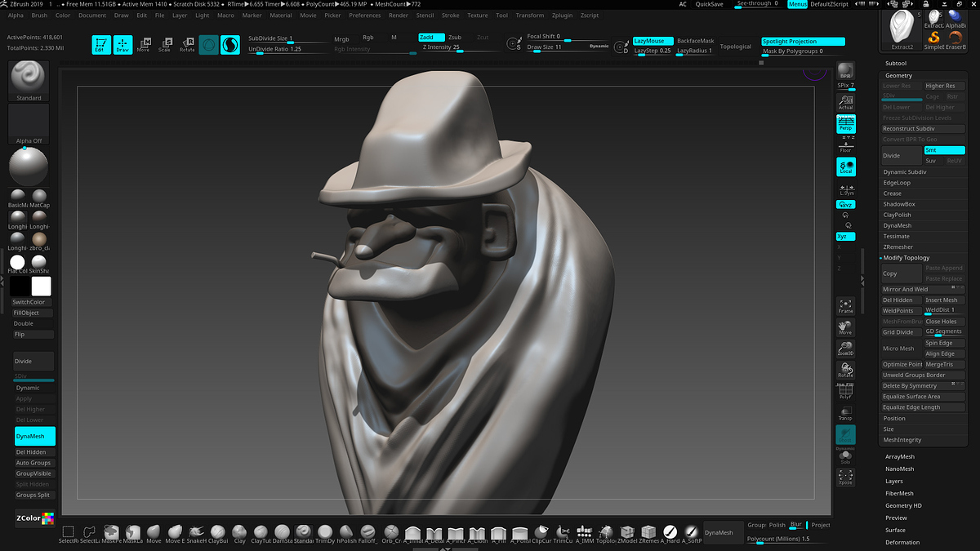Toggle Persp perspective view

(x=845, y=123)
